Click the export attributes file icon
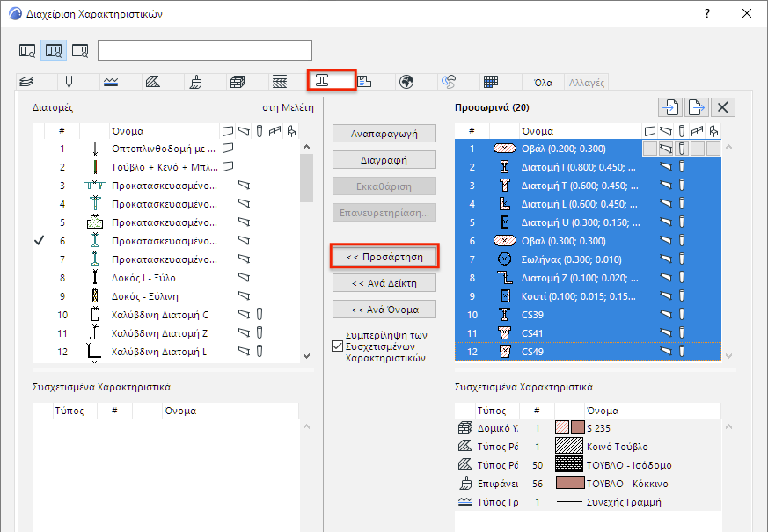768x532 pixels. click(x=697, y=107)
